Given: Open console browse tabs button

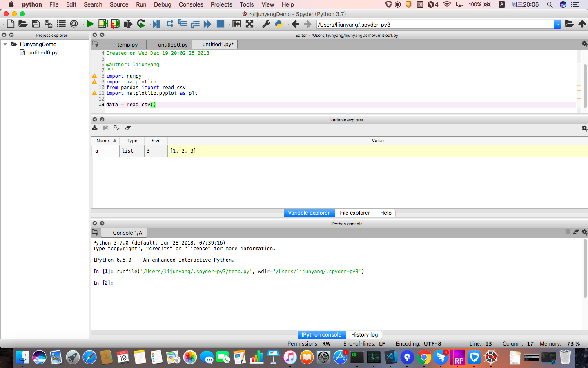Looking at the screenshot, I should (x=95, y=232).
